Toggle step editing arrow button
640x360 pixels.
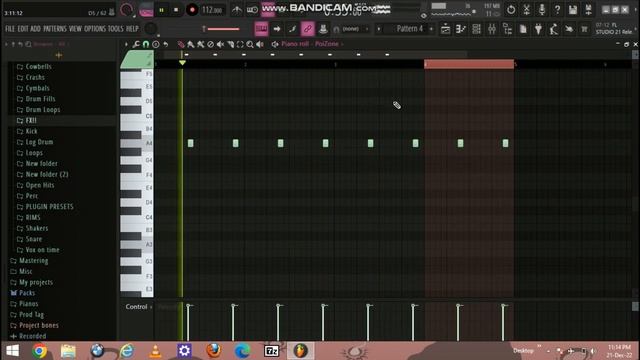coord(277,29)
